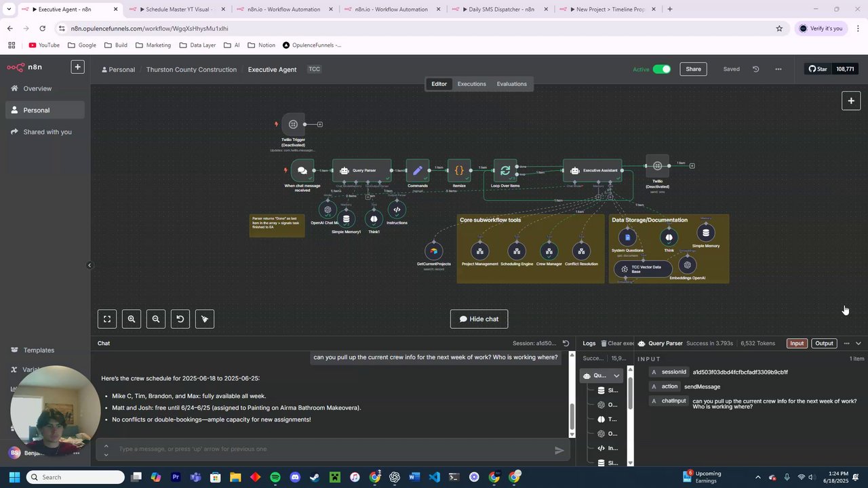
Task: Open the Loop Over Items node
Action: [x=505, y=171]
